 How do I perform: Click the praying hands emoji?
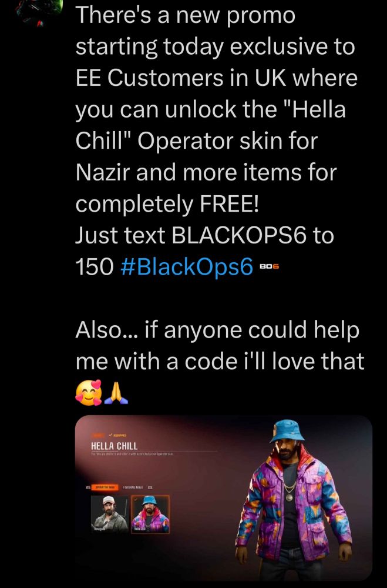coord(116,395)
